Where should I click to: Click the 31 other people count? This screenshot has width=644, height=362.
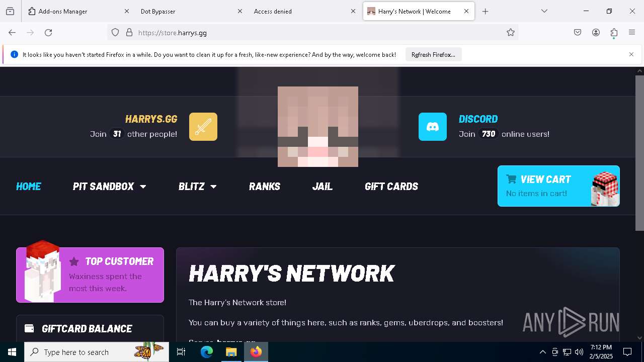click(117, 134)
